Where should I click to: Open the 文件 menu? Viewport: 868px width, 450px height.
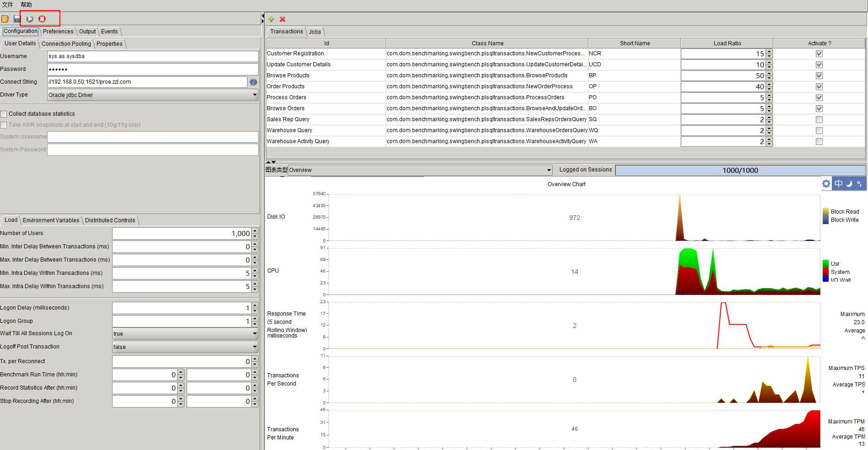7,5
